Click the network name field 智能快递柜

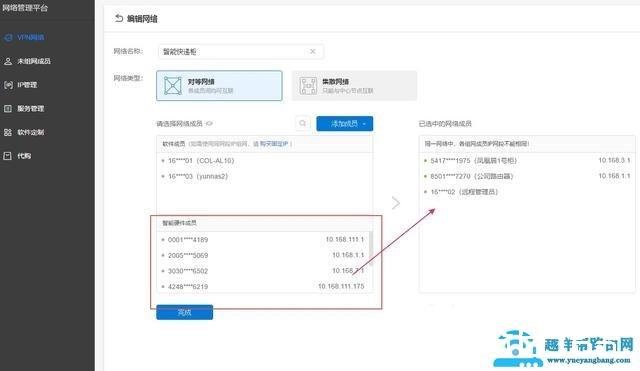241,51
